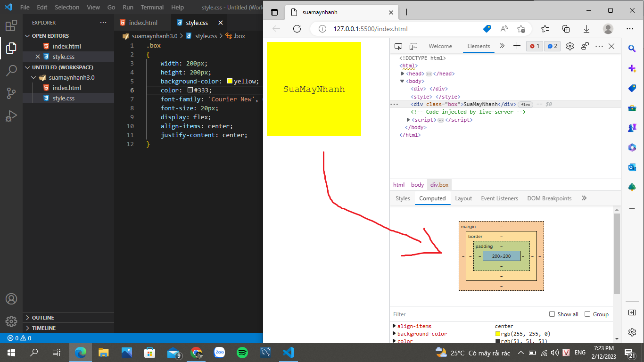Toggle device emulation in DevTools
This screenshot has height=362, width=644.
(413, 46)
